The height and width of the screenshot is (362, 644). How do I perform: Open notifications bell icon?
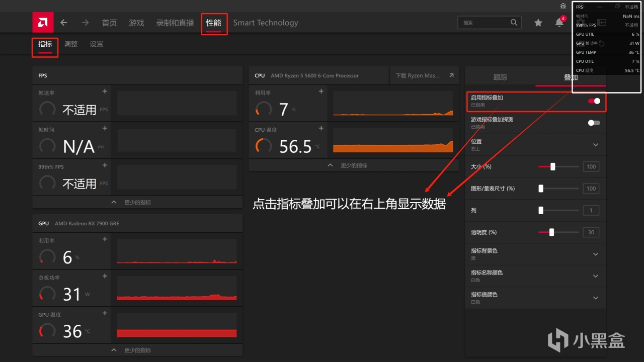pyautogui.click(x=559, y=23)
